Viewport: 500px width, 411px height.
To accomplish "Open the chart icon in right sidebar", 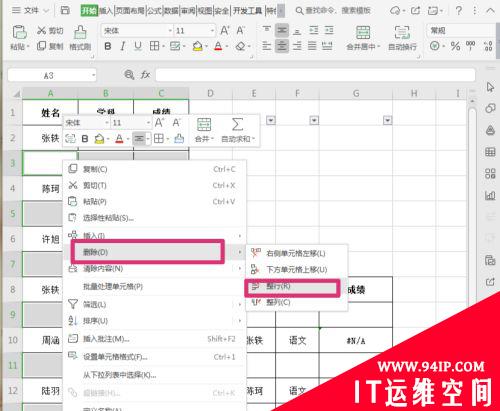I will click(490, 195).
